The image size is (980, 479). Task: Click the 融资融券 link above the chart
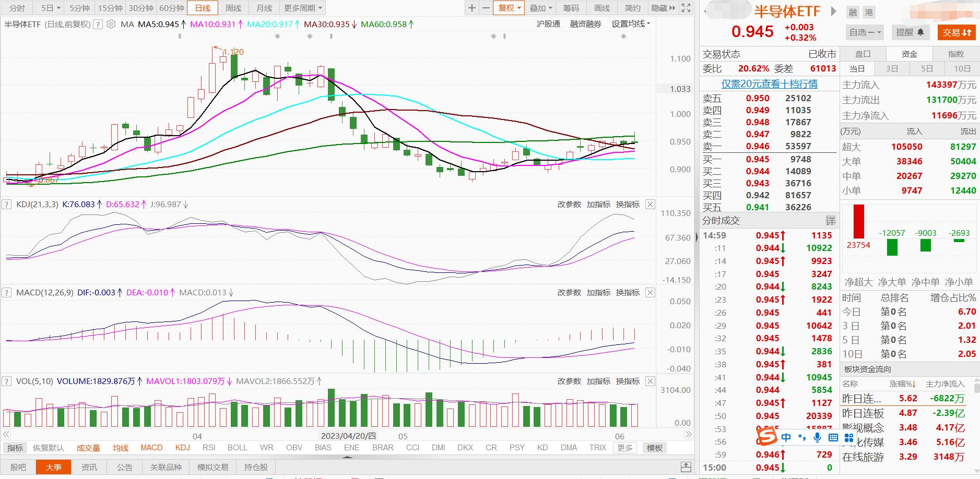(x=586, y=24)
